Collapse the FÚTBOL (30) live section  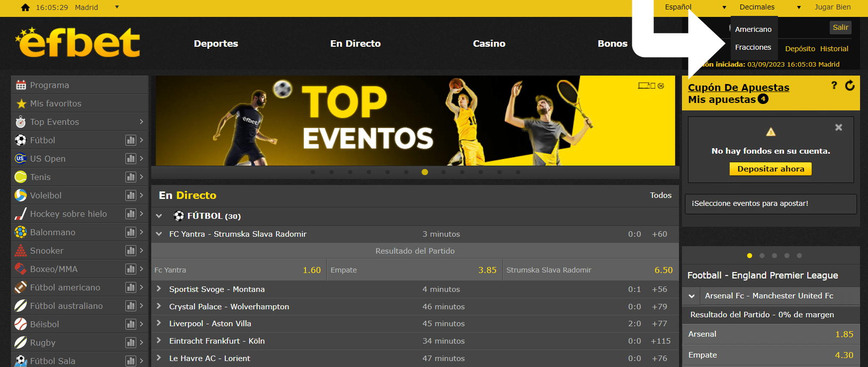point(159,216)
